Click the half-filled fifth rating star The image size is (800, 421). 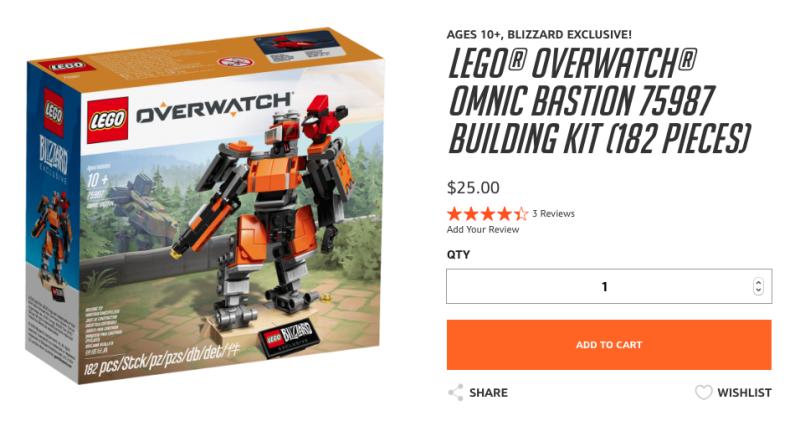(x=521, y=213)
